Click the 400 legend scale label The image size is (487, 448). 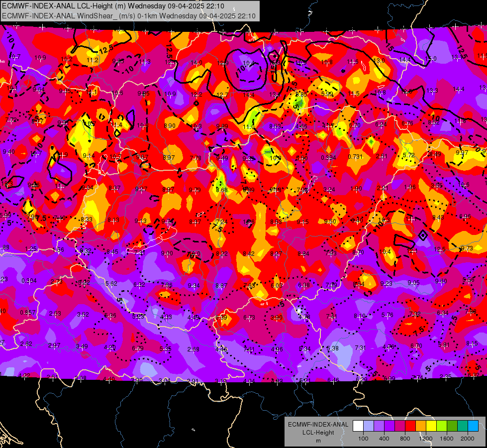(384, 439)
